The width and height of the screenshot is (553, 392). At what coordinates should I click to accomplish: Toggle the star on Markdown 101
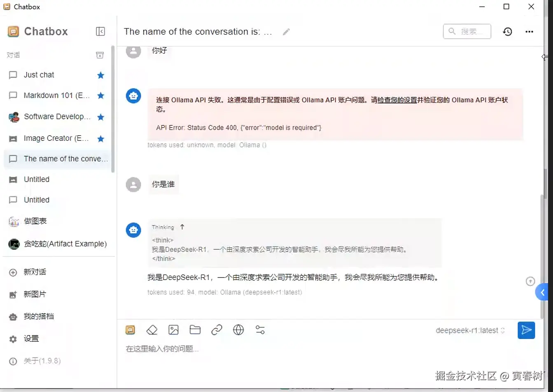coord(100,96)
